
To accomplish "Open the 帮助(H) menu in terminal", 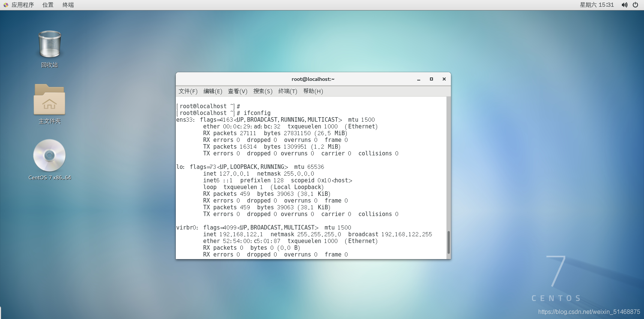I will 313,91.
